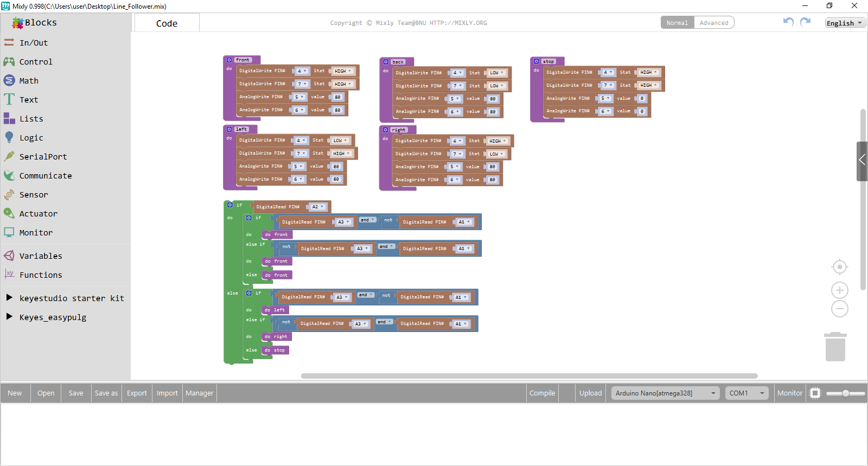Adjust the slider in the bottom toolbar
The height and width of the screenshot is (466, 868).
click(845, 393)
